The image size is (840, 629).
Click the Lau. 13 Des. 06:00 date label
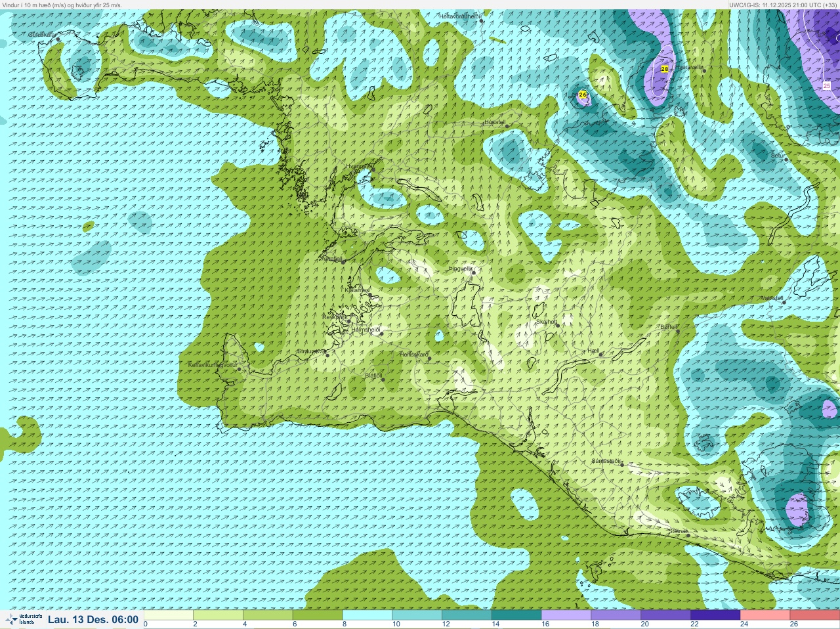93,620
